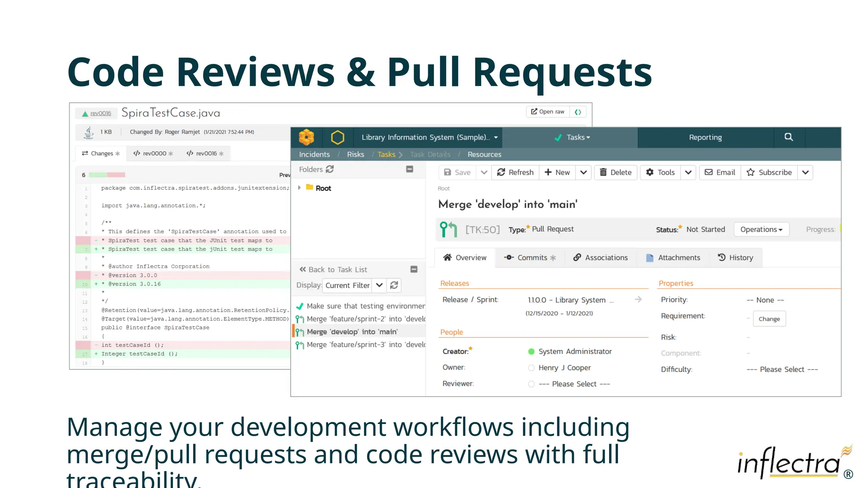Image resolution: width=868 pixels, height=488 pixels.
Task: Open the Tools dropdown arrow
Action: [x=688, y=172]
